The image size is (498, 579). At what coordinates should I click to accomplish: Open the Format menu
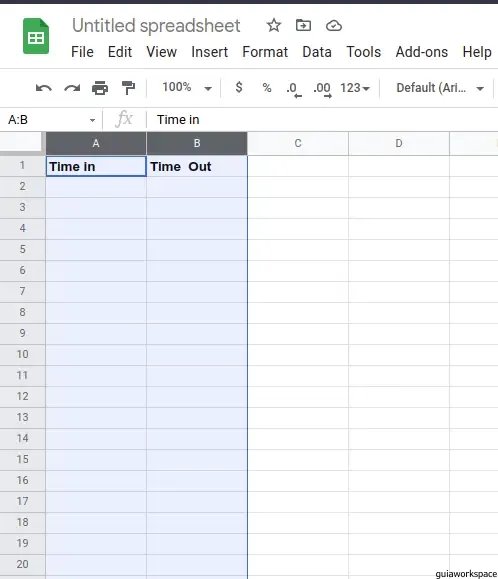tap(265, 52)
